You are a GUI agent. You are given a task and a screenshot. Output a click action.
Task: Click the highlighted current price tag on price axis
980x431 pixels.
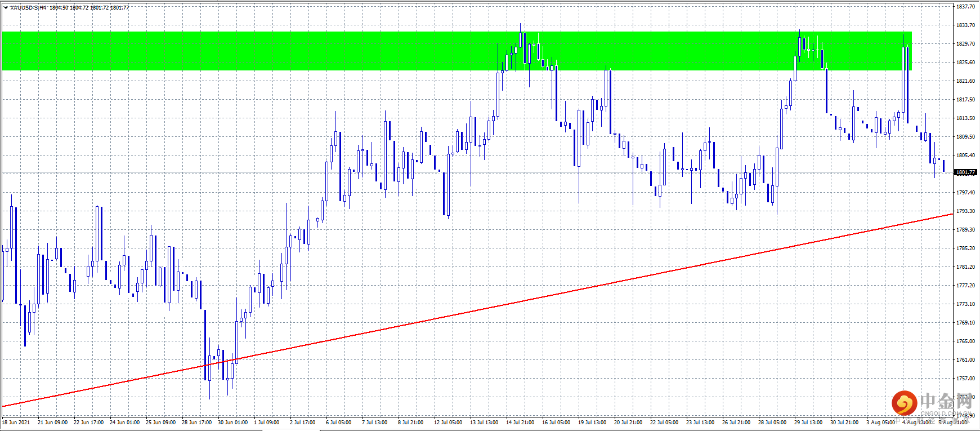click(x=965, y=172)
